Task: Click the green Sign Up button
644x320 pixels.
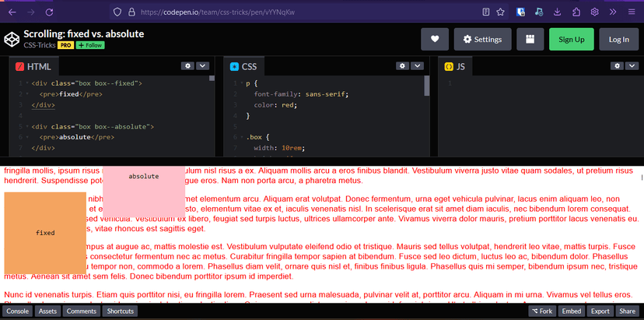Action: (x=572, y=40)
